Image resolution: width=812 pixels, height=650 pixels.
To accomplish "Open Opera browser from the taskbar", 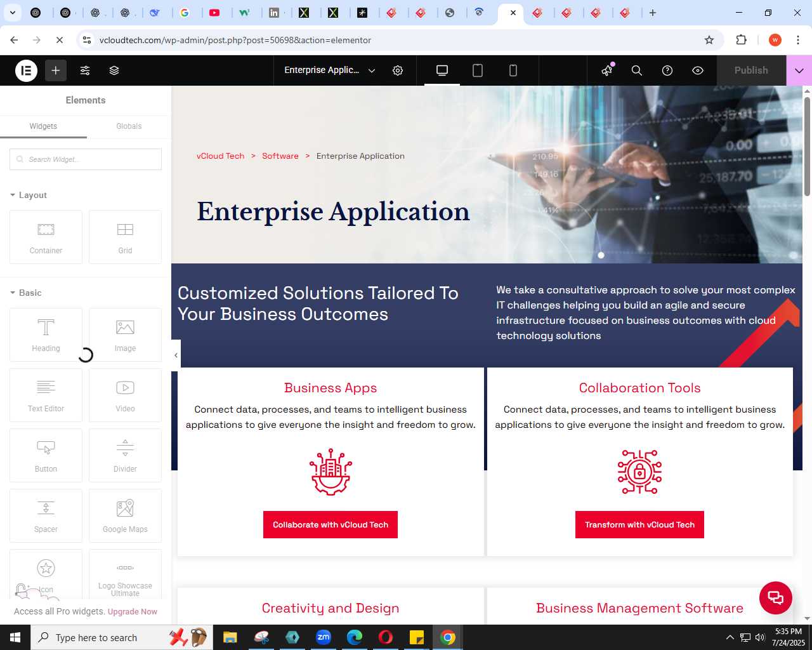I will pyautogui.click(x=386, y=637).
